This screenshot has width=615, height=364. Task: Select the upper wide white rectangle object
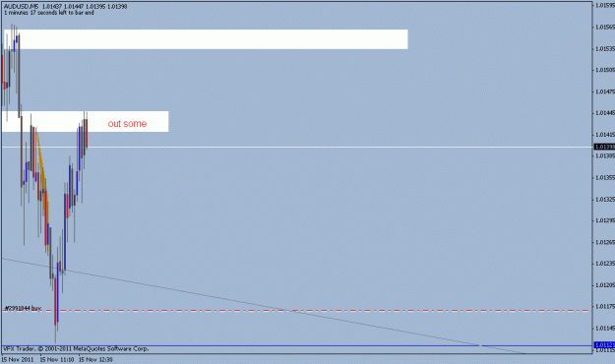[x=206, y=39]
